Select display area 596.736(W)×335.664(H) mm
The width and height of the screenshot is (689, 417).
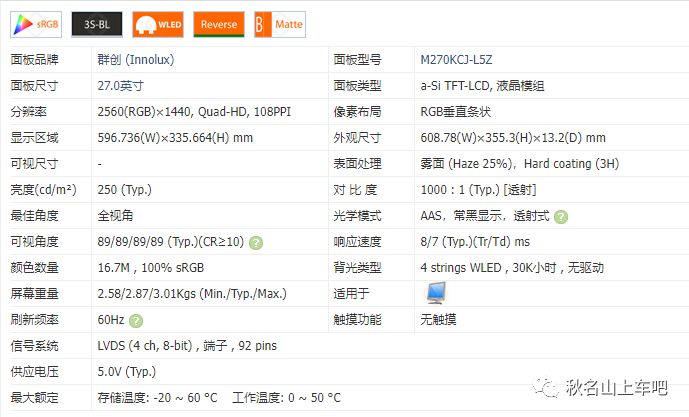tap(175, 138)
